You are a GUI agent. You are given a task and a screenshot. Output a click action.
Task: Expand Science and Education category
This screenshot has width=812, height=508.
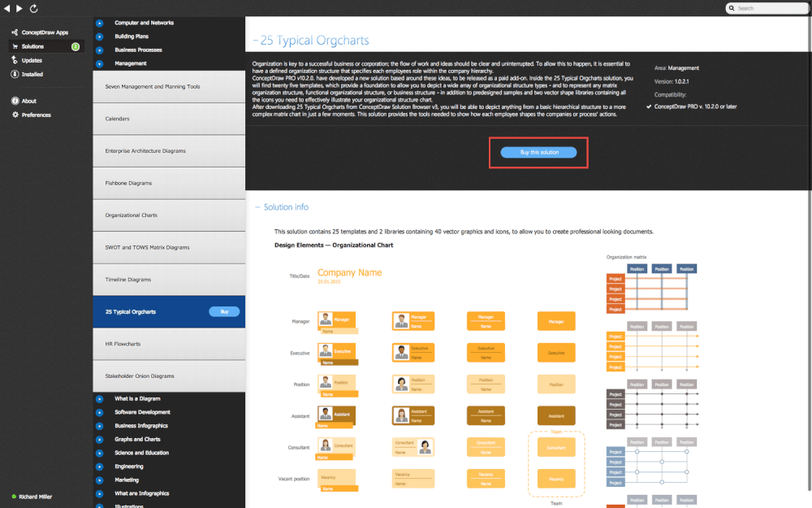click(x=99, y=453)
